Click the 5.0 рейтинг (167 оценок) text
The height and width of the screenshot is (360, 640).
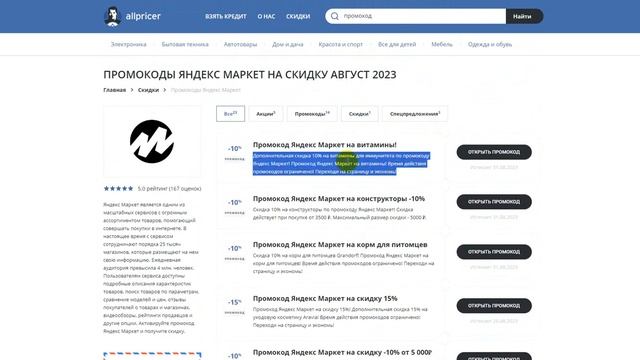coord(169,189)
